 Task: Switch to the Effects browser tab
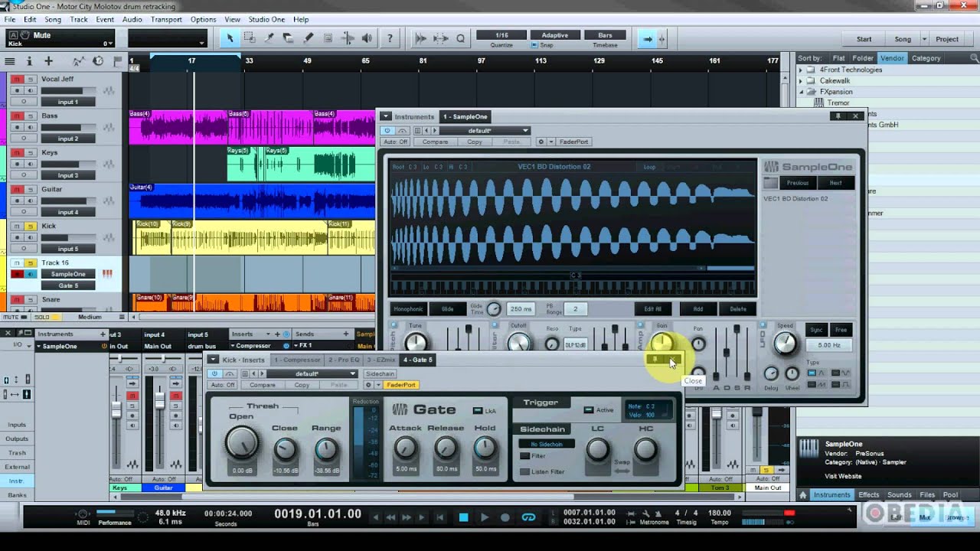868,495
